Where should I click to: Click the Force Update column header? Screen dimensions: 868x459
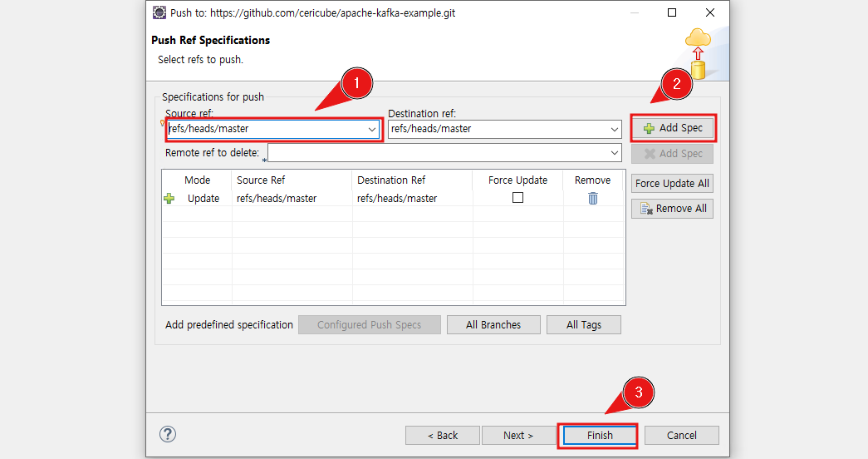(x=517, y=180)
